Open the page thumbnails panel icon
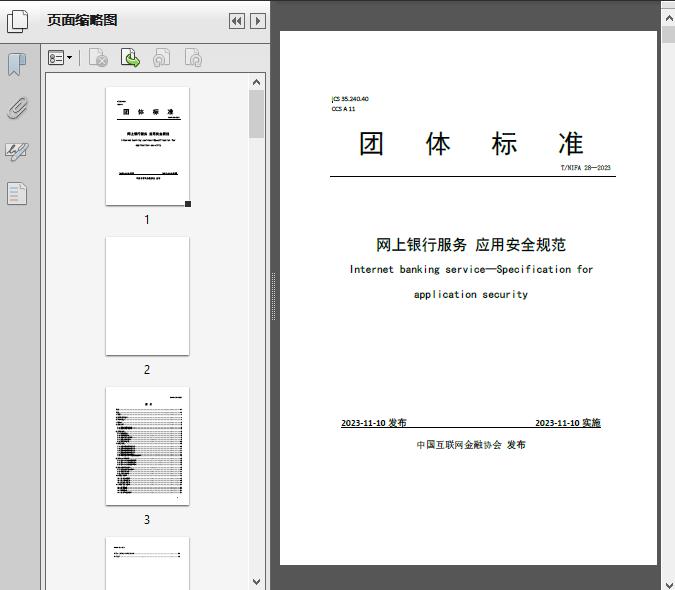 pos(18,21)
